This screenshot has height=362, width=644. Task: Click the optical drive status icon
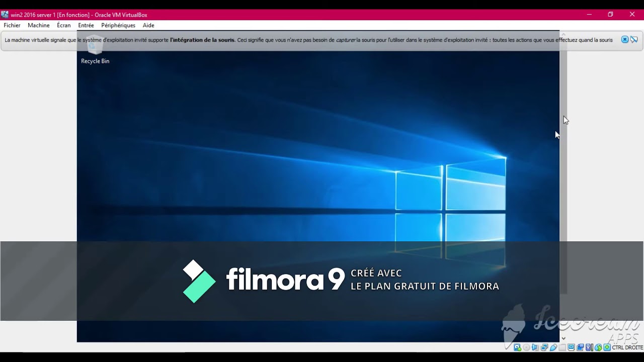coord(526,347)
